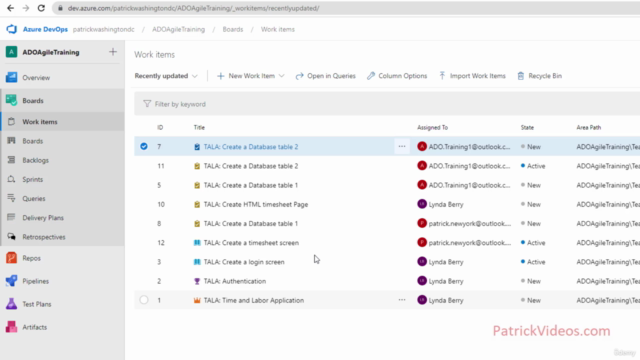Click the Sprints icon in sidebar

(11, 179)
